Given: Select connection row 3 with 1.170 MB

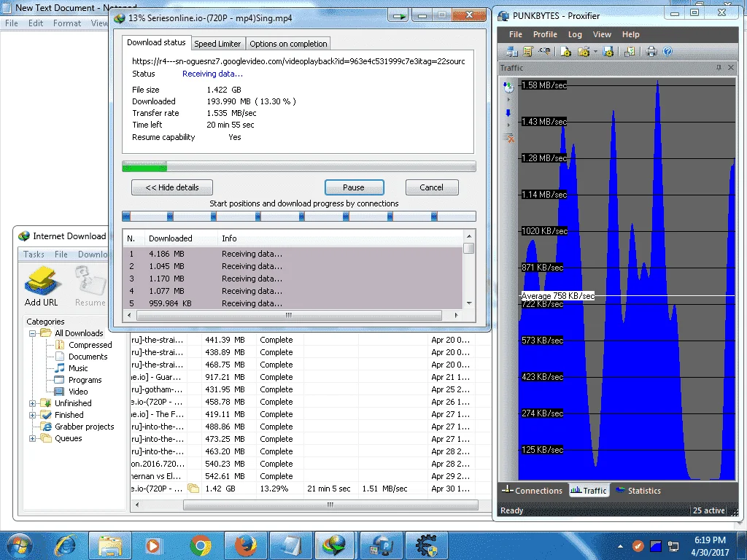Looking at the screenshot, I should coord(293,279).
